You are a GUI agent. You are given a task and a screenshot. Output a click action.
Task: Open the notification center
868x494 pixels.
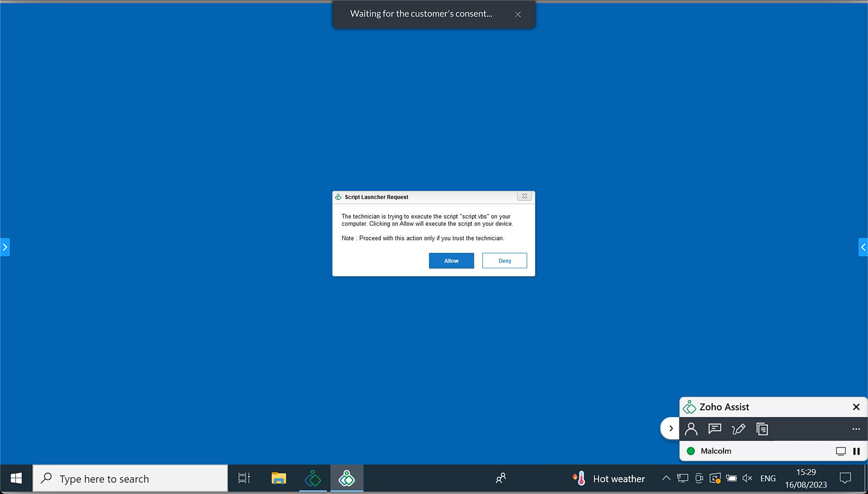coord(845,478)
